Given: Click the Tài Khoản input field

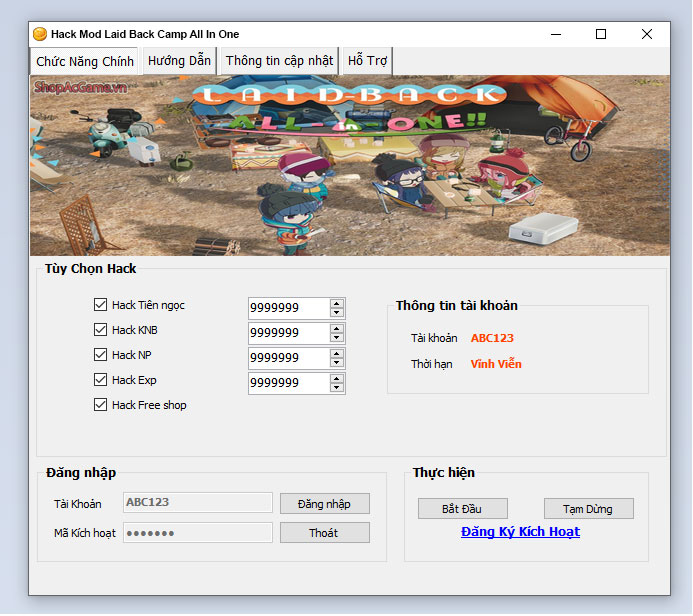Looking at the screenshot, I should 198,502.
